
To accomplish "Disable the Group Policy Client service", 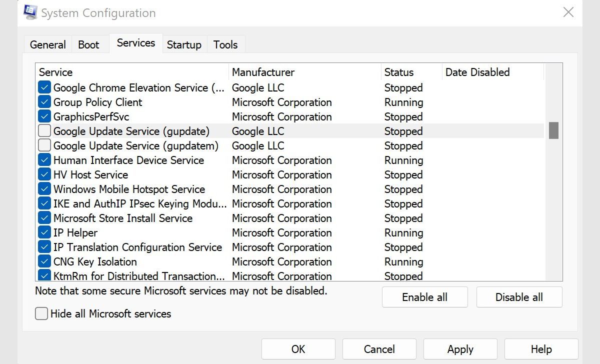I will [44, 102].
